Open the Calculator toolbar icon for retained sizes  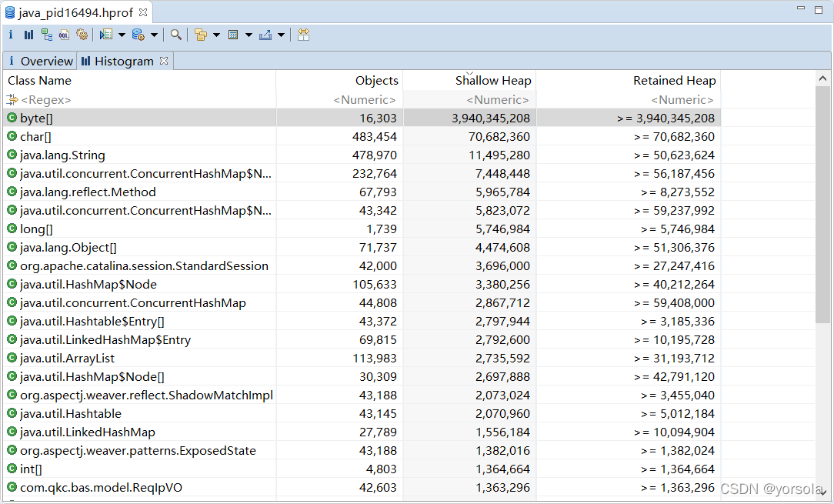tap(235, 35)
